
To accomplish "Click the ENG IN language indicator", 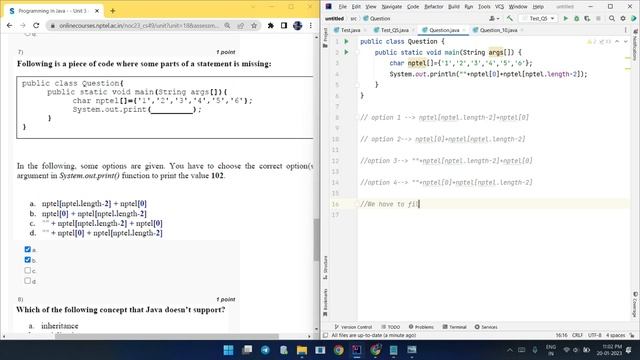I will 551,350.
